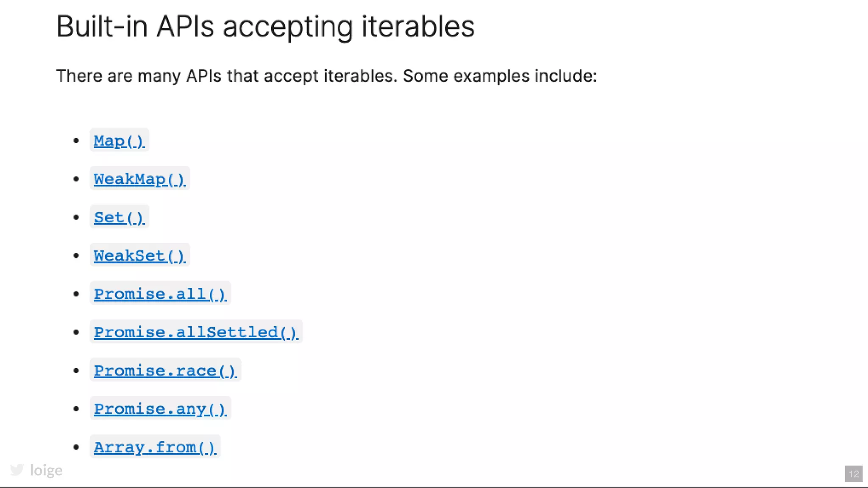The height and width of the screenshot is (488, 868).
Task: Click the intro sentence about APIs accepting iterables
Action: point(326,76)
